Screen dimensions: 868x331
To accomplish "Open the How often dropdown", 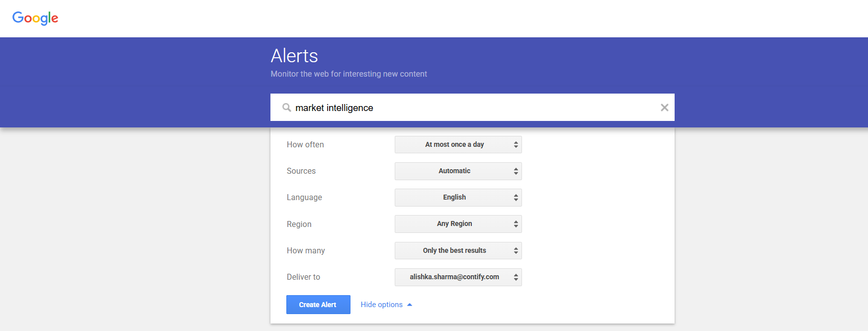I will tap(458, 145).
